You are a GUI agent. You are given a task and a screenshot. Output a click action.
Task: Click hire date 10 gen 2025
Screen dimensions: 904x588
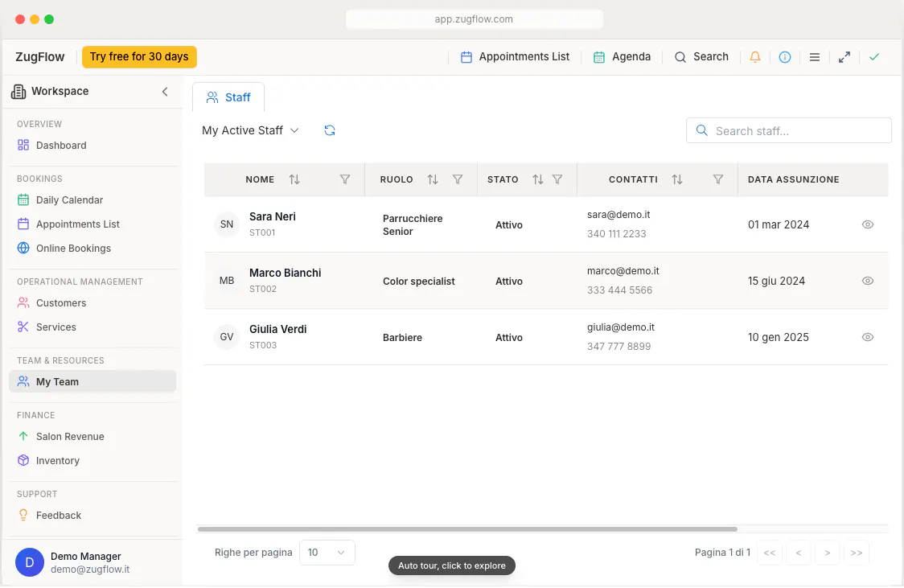[x=778, y=337]
